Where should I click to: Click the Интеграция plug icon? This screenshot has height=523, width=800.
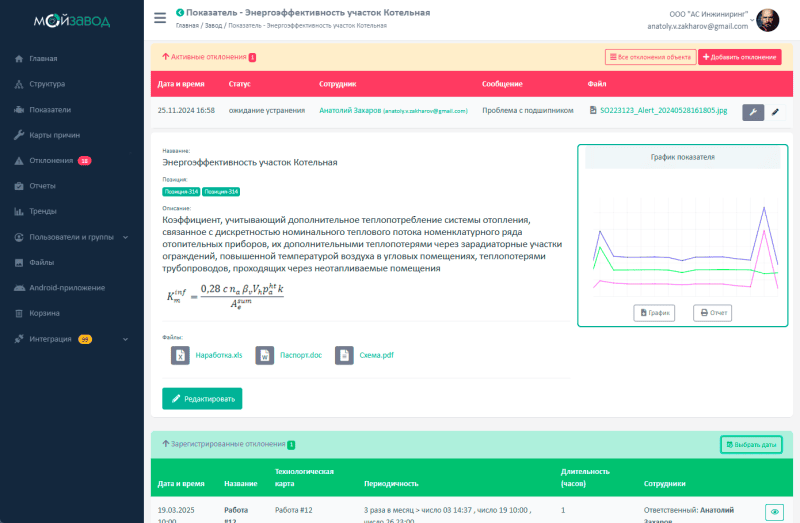[19, 339]
